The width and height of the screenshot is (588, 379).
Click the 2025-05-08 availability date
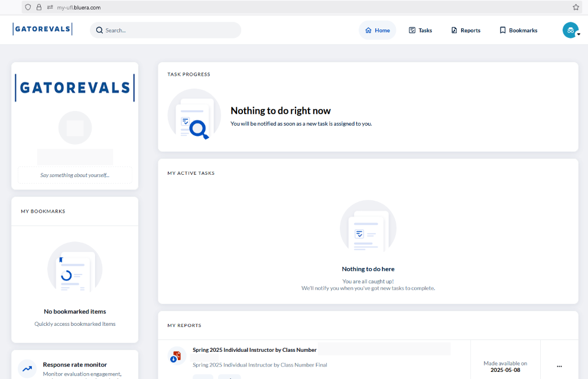pos(505,370)
